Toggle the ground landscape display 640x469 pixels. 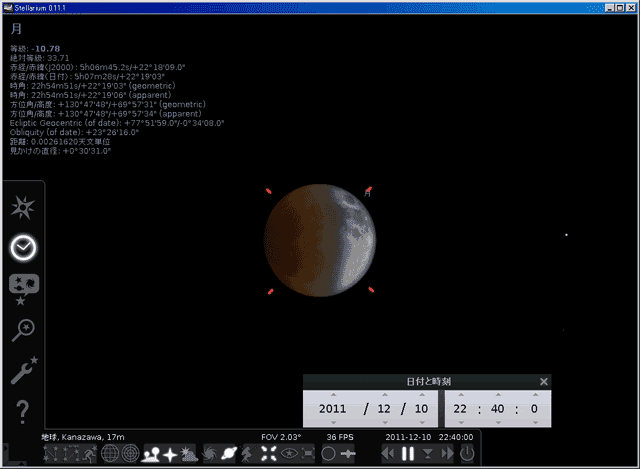[152, 454]
